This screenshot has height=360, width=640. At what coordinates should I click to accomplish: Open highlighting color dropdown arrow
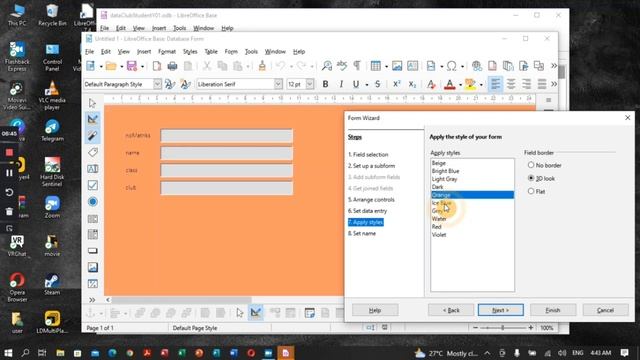(x=481, y=84)
